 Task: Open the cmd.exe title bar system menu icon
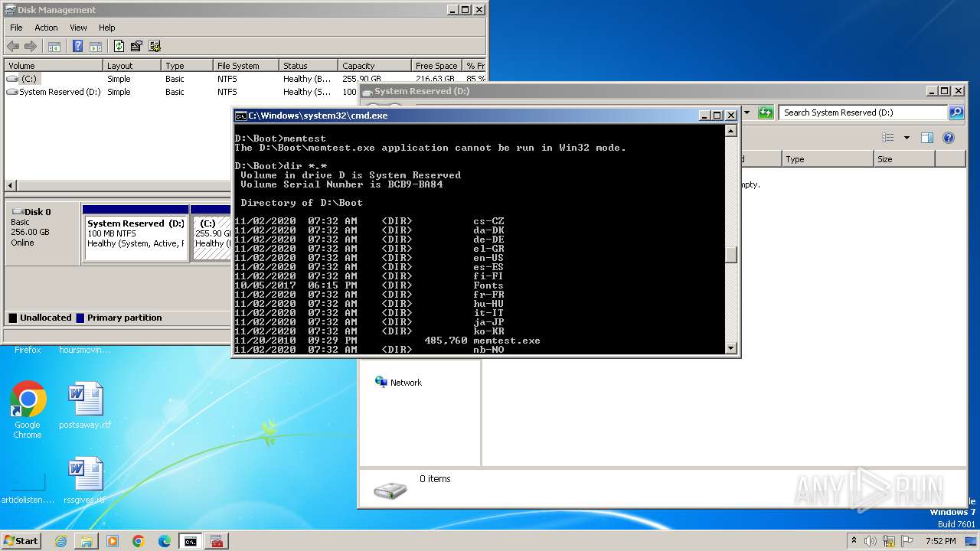pos(240,116)
